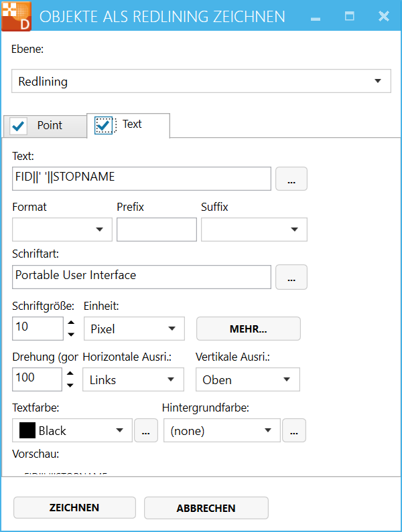Increase Schriftgröße with up arrow
This screenshot has height=532, width=402.
pyautogui.click(x=71, y=323)
